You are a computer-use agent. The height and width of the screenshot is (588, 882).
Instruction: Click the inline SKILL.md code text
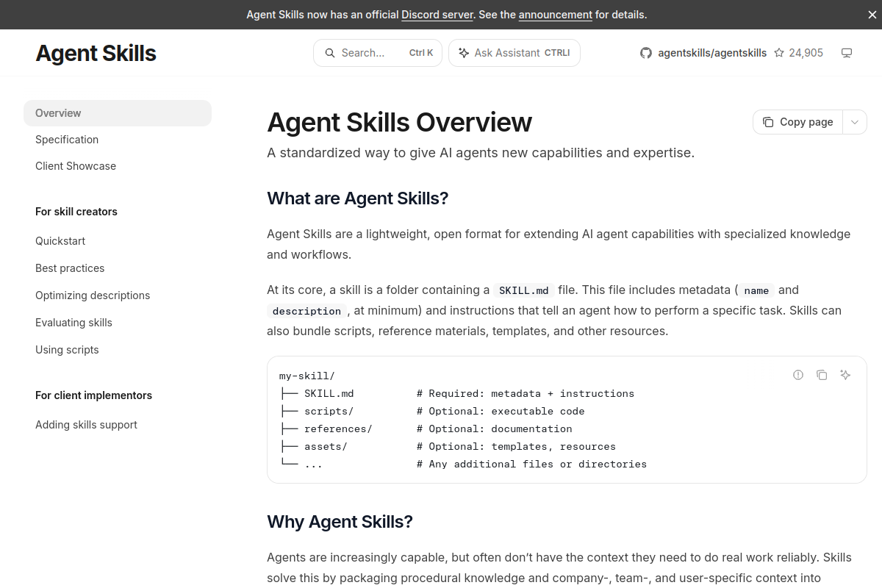[524, 290]
